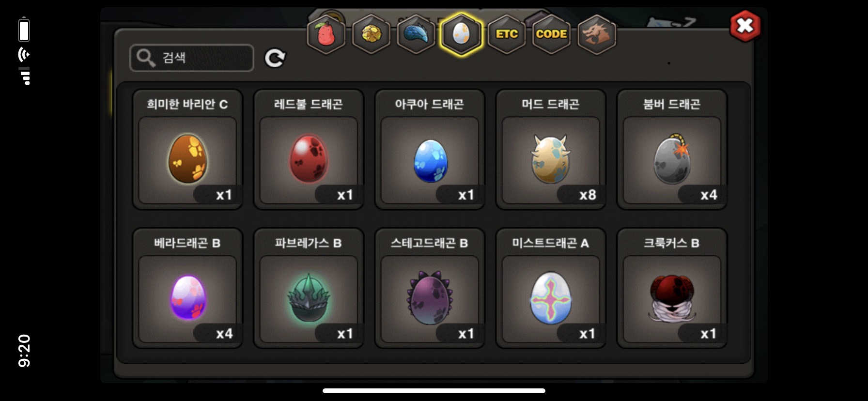The height and width of the screenshot is (401, 868).
Task: Select the 미스트드래곤 A cross egg
Action: [x=551, y=288]
